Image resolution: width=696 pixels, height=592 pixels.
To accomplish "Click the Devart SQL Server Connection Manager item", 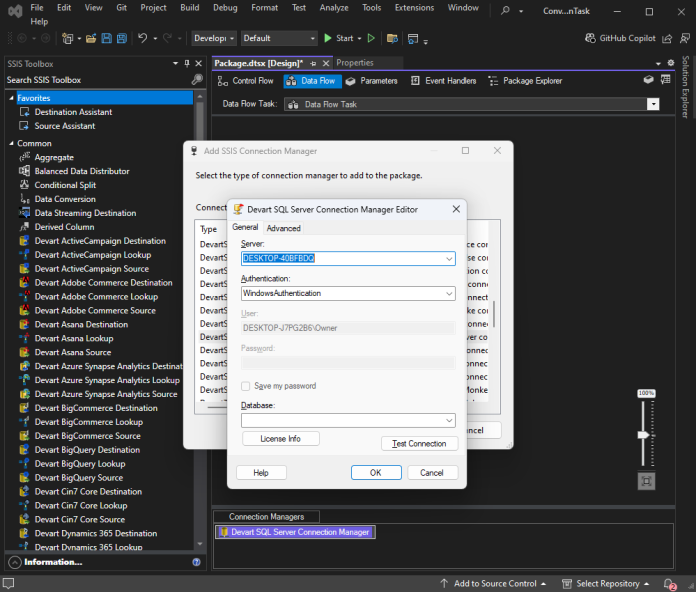I will tap(294, 532).
